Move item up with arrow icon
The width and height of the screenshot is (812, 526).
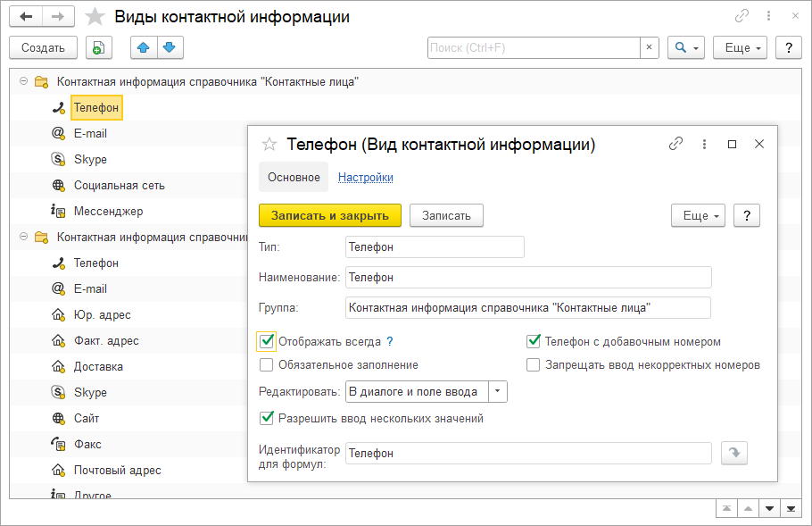tap(143, 47)
